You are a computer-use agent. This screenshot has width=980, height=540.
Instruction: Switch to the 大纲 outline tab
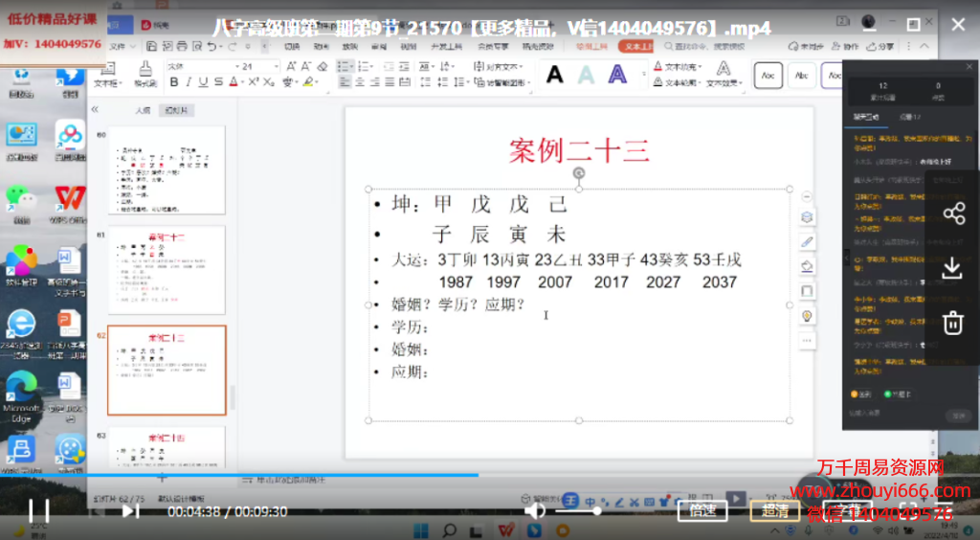[x=144, y=110]
